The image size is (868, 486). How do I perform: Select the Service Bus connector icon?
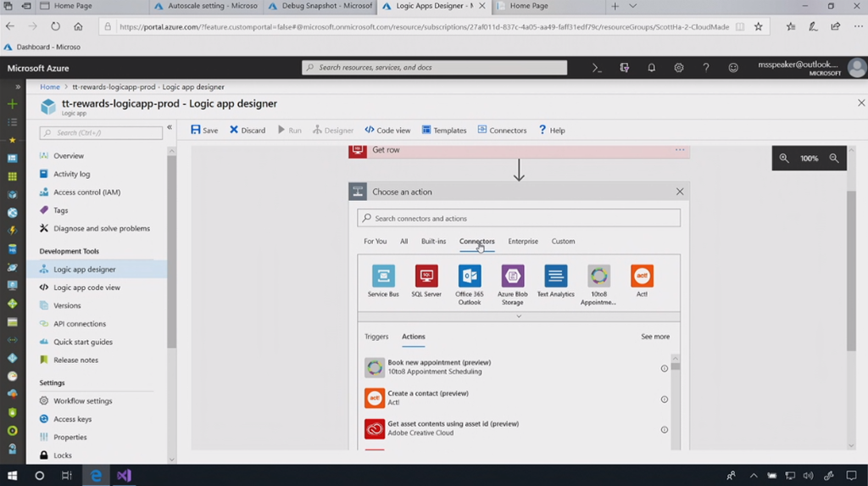(x=383, y=276)
